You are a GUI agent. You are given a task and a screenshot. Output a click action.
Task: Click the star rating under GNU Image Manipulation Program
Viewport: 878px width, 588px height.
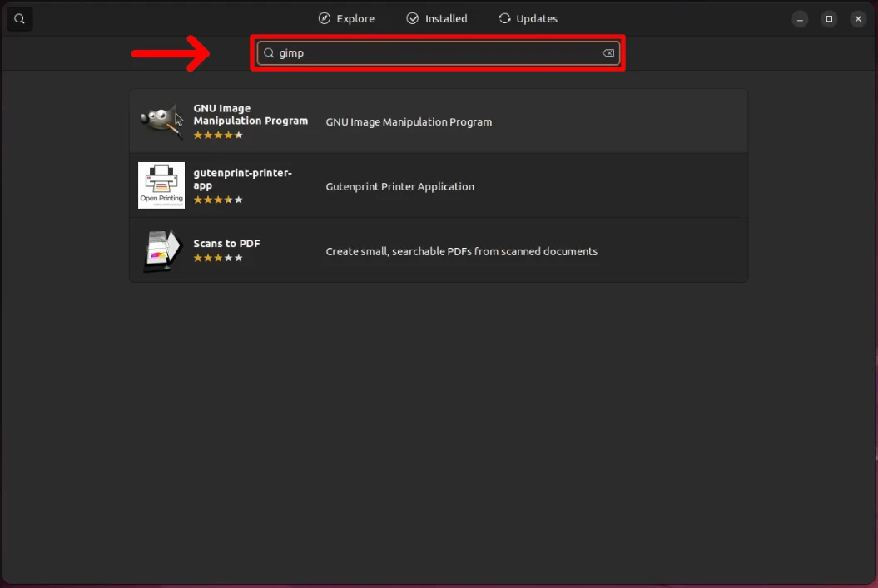click(x=218, y=135)
